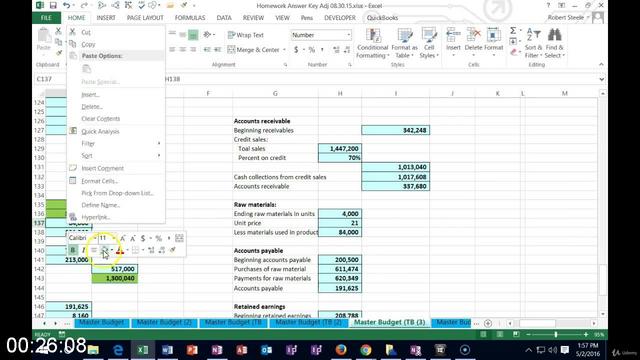Expand the Sort submenu in context menu
640x360 pixels.
[x=116, y=156]
